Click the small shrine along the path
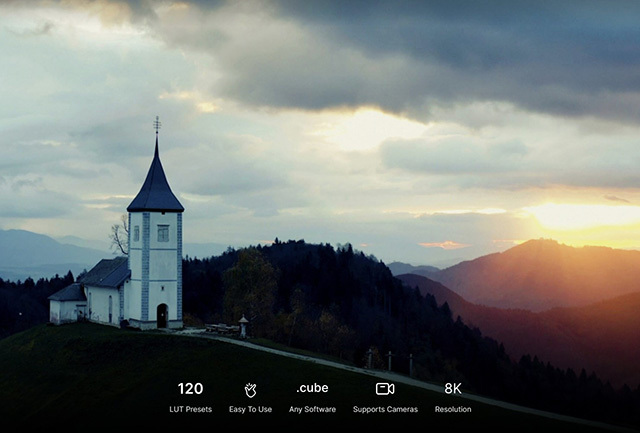 pyautogui.click(x=243, y=326)
